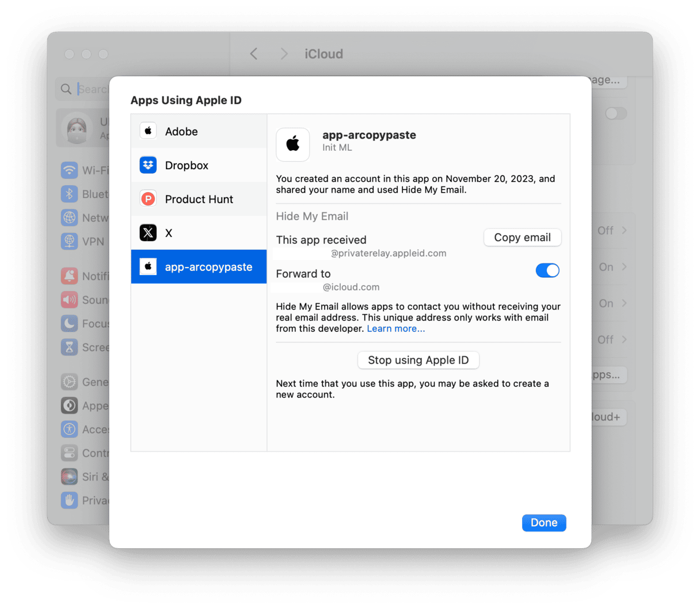Open Wi-Fi icon in System Settings sidebar
The width and height of the screenshot is (700, 611).
coord(69,170)
